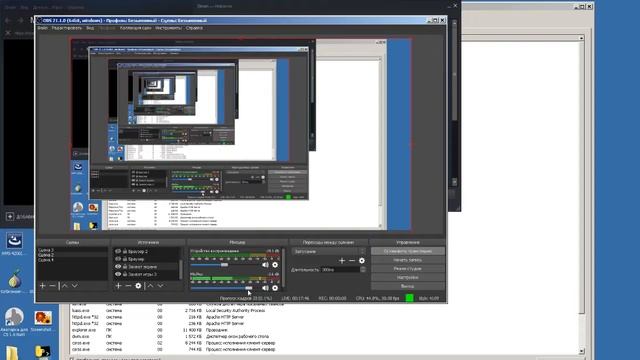The height and width of the screenshot is (360, 640).
Task: Open the Инструменты menu in OBS
Action: (x=168, y=28)
